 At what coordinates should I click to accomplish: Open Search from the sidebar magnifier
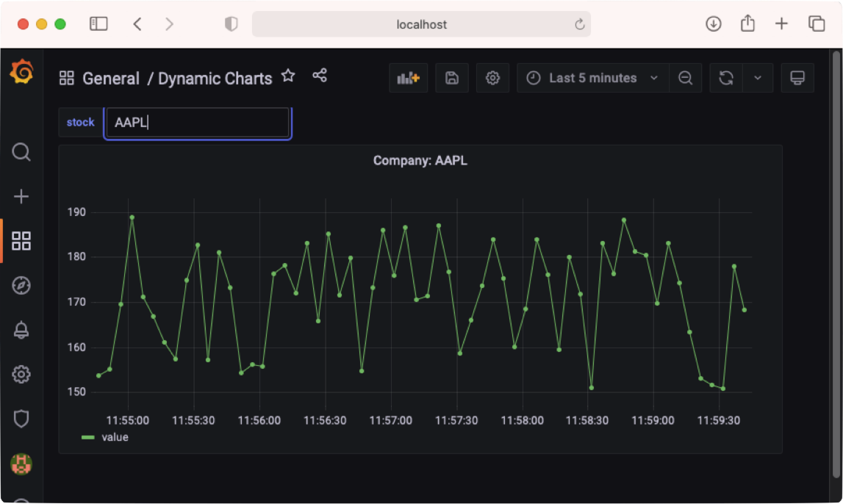(x=21, y=153)
